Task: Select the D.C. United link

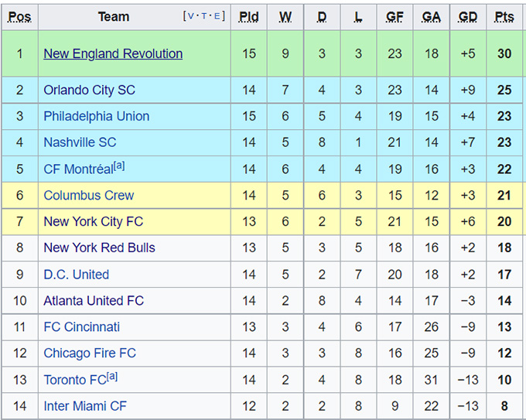Action: [76, 275]
